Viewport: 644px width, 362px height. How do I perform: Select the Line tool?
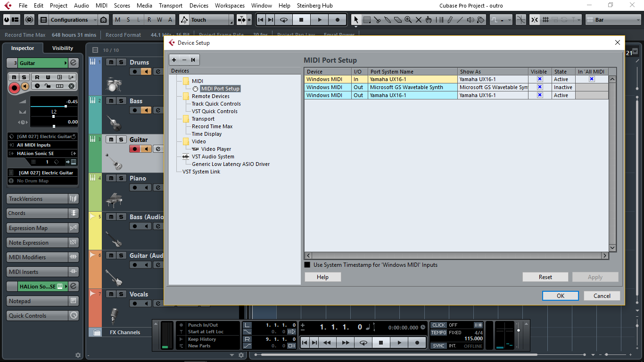460,20
